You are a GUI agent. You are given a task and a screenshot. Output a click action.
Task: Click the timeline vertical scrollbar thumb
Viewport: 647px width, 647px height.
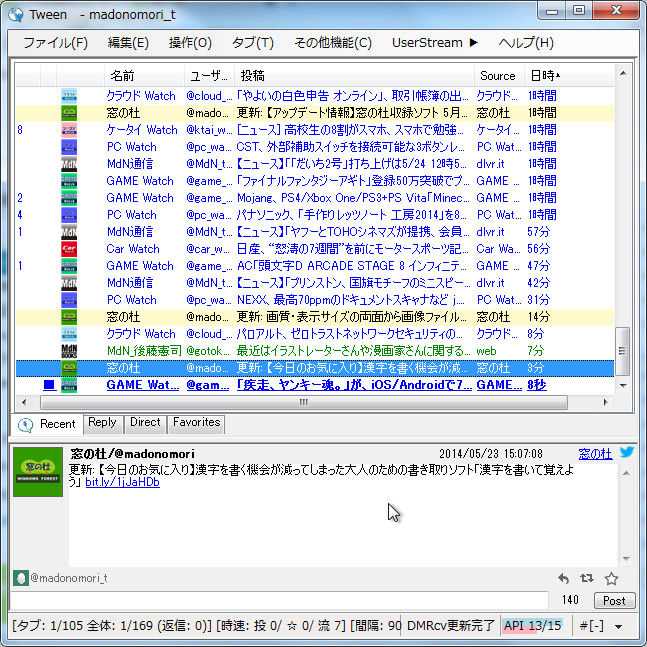click(x=623, y=351)
